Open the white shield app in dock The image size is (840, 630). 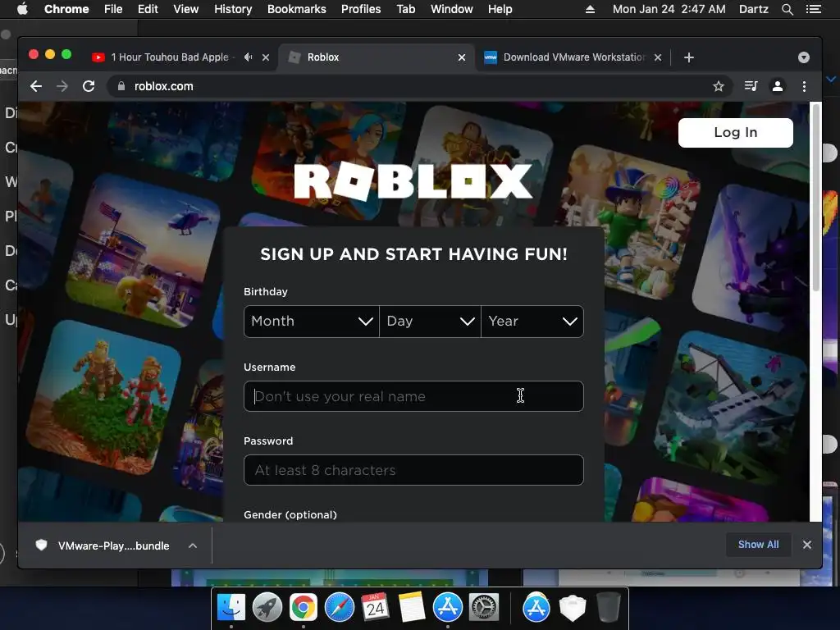tap(572, 608)
